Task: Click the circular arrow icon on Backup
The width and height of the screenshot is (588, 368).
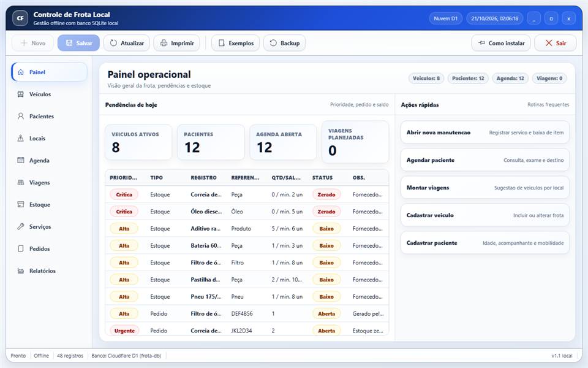Action: pyautogui.click(x=273, y=43)
